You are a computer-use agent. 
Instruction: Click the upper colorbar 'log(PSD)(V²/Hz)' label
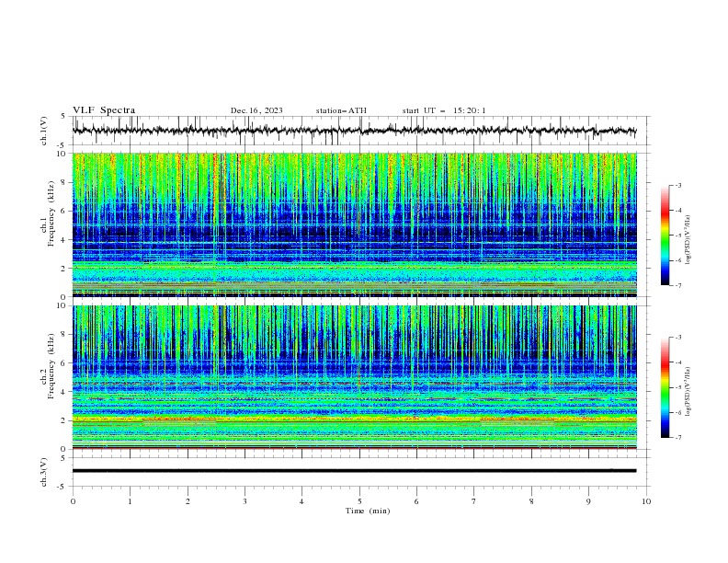click(688, 240)
